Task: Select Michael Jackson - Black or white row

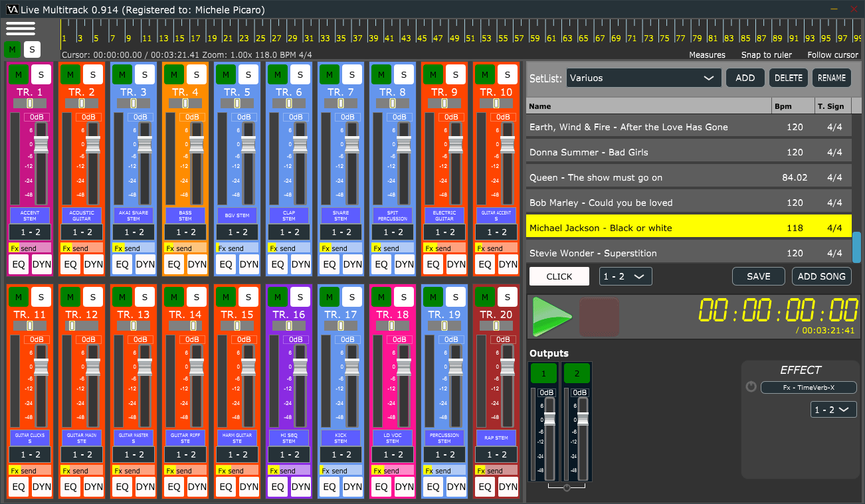Action: pos(689,228)
